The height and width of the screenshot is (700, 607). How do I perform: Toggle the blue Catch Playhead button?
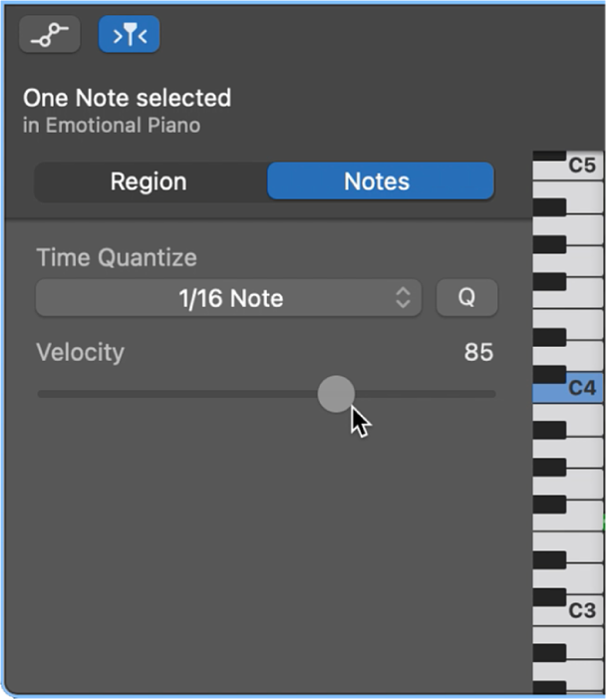[129, 34]
